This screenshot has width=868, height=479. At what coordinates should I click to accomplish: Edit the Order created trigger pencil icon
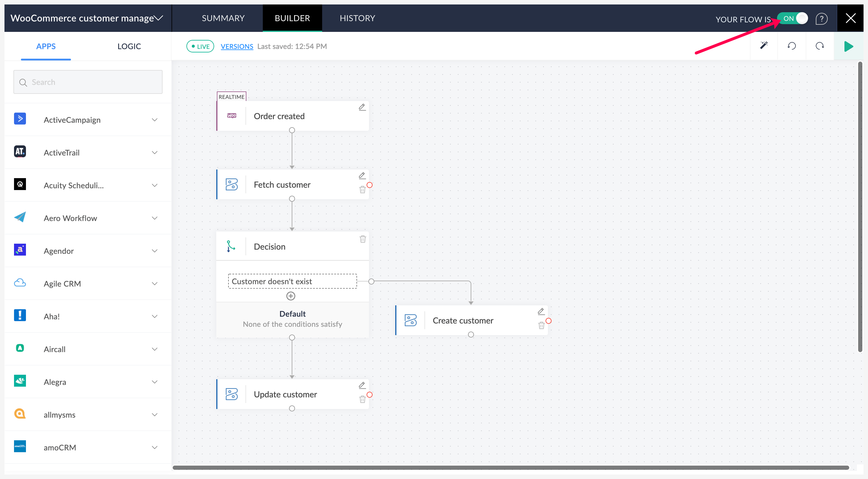point(362,107)
